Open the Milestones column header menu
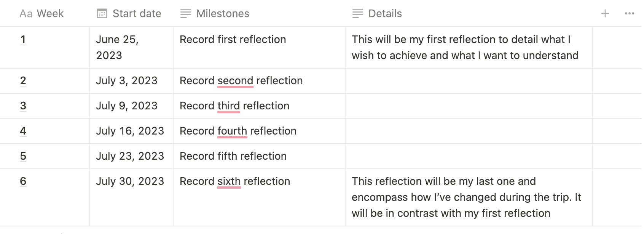The height and width of the screenshot is (234, 644). pyautogui.click(x=223, y=14)
